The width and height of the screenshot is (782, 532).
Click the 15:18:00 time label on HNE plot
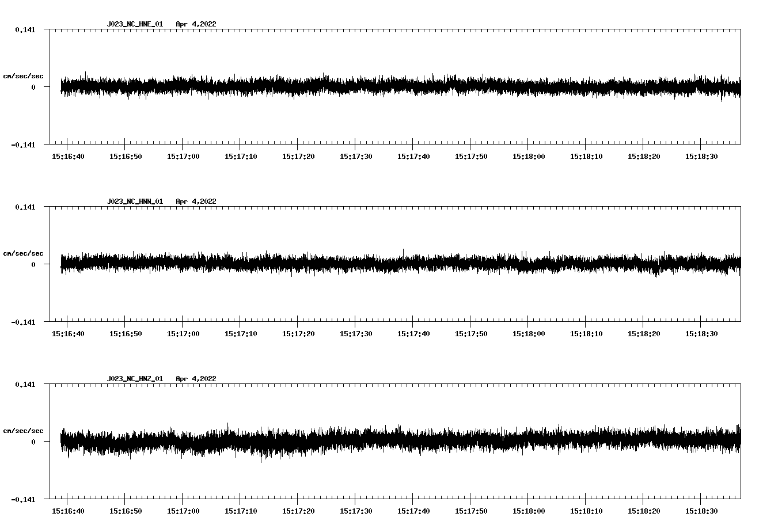pos(529,157)
